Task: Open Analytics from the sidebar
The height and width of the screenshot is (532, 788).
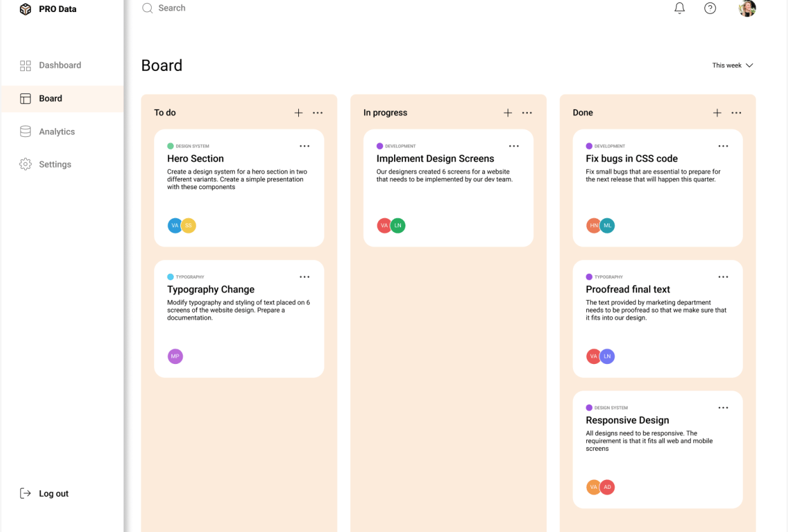Action: coord(25,131)
